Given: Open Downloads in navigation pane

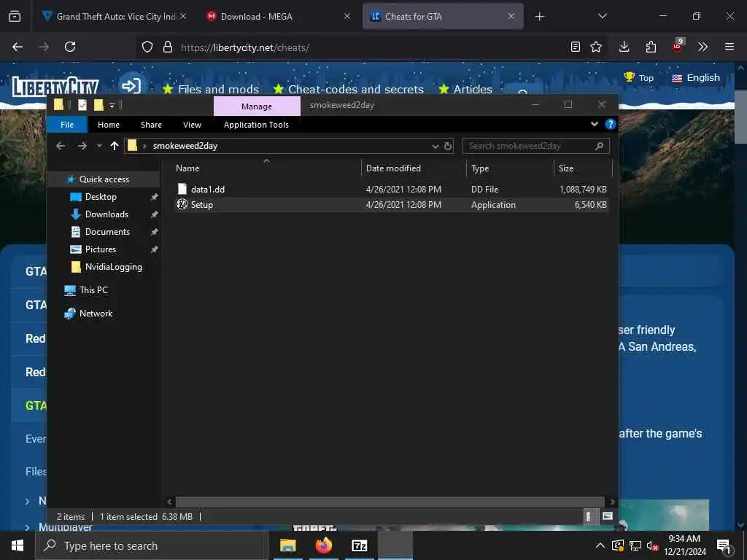Looking at the screenshot, I should point(107,215).
